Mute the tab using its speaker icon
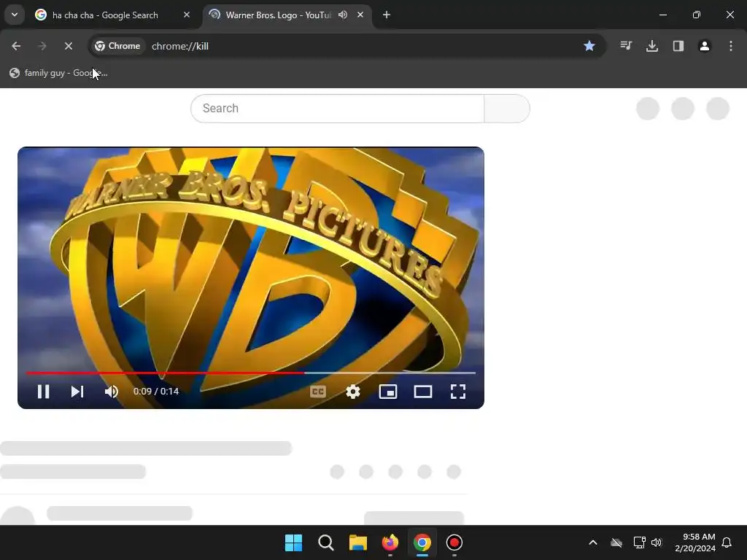This screenshot has width=747, height=560. tap(343, 15)
